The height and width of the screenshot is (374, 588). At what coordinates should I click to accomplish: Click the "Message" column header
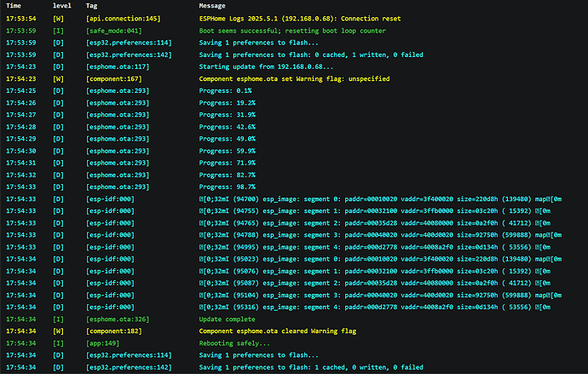[212, 6]
